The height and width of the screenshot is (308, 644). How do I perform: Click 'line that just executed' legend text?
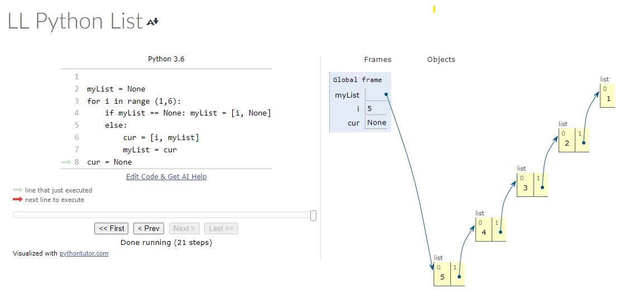click(x=59, y=190)
